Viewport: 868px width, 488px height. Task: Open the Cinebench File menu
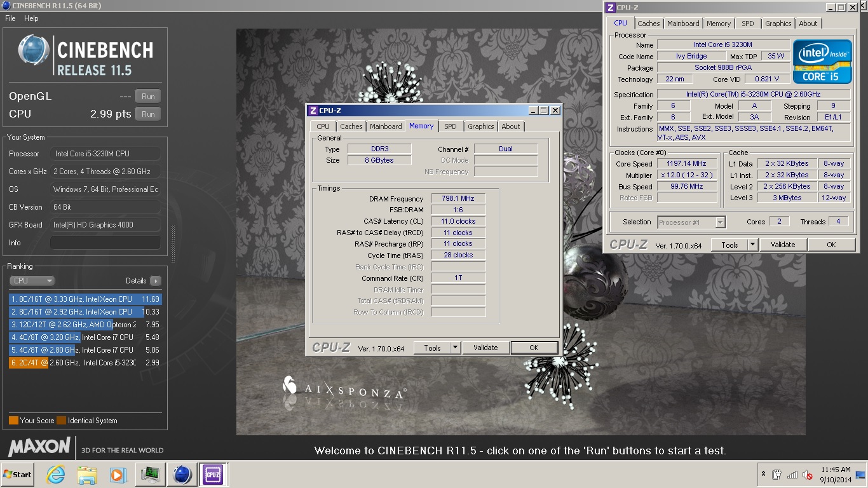tap(10, 18)
